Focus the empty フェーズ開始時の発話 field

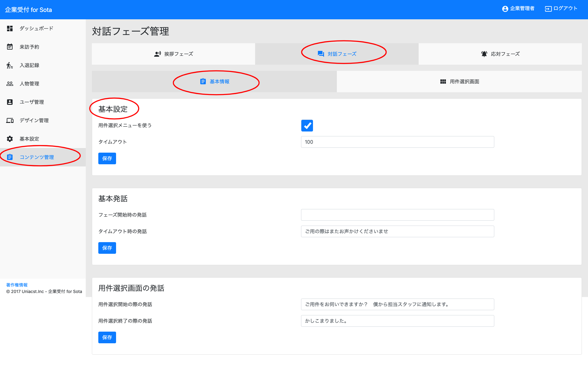click(x=398, y=215)
